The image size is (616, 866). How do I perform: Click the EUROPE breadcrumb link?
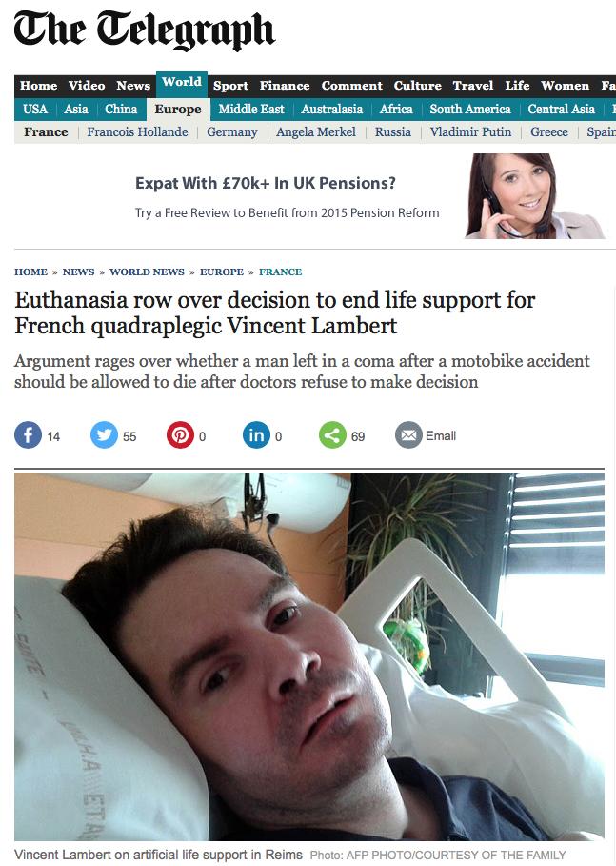click(221, 272)
